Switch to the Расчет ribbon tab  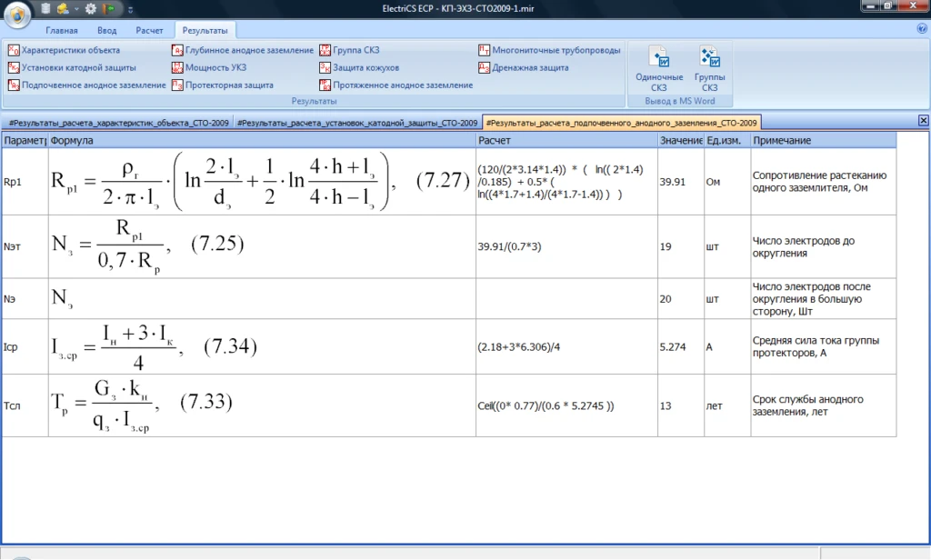[x=149, y=30]
